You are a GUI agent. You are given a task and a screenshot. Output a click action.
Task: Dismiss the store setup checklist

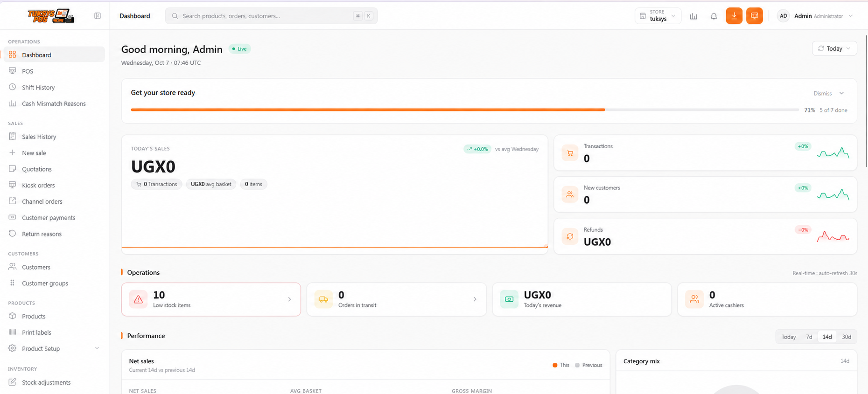click(x=823, y=93)
